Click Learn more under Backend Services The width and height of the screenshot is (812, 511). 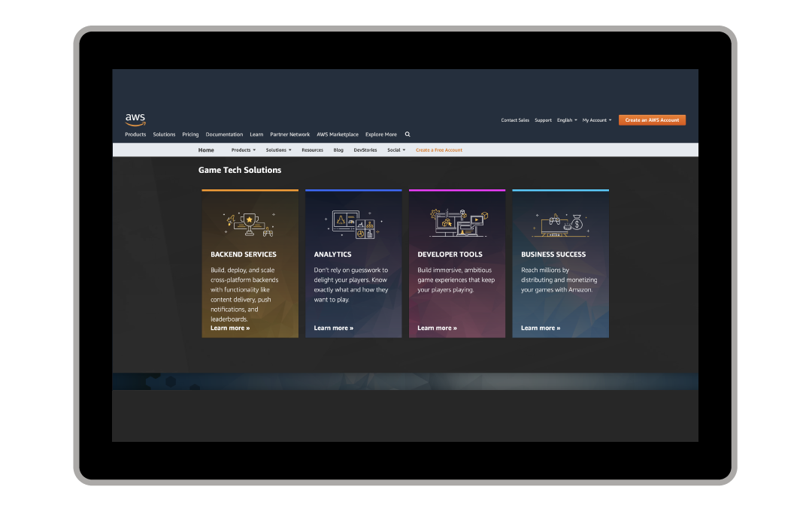(230, 328)
